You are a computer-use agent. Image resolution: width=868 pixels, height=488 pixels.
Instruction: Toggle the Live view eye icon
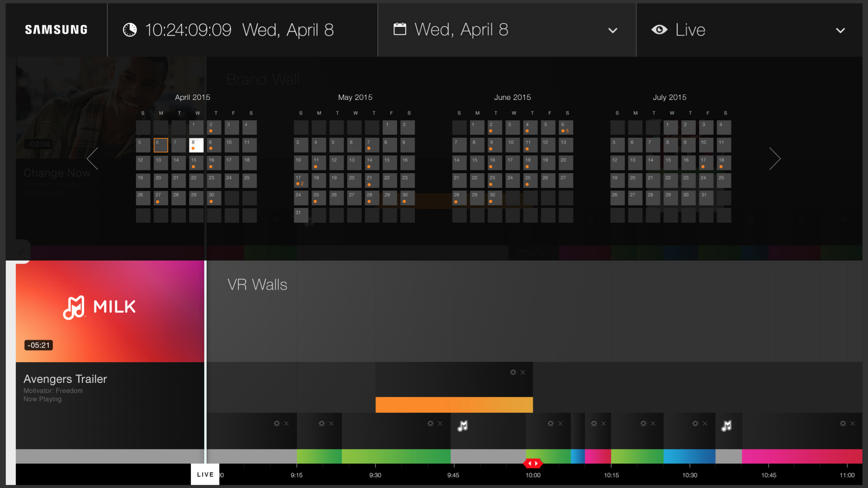click(659, 30)
